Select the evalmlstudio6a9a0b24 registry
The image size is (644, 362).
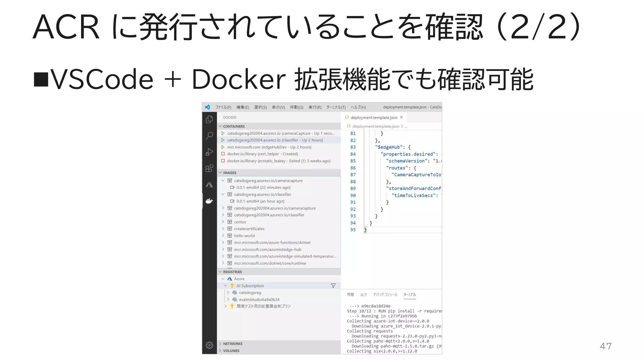click(279, 299)
